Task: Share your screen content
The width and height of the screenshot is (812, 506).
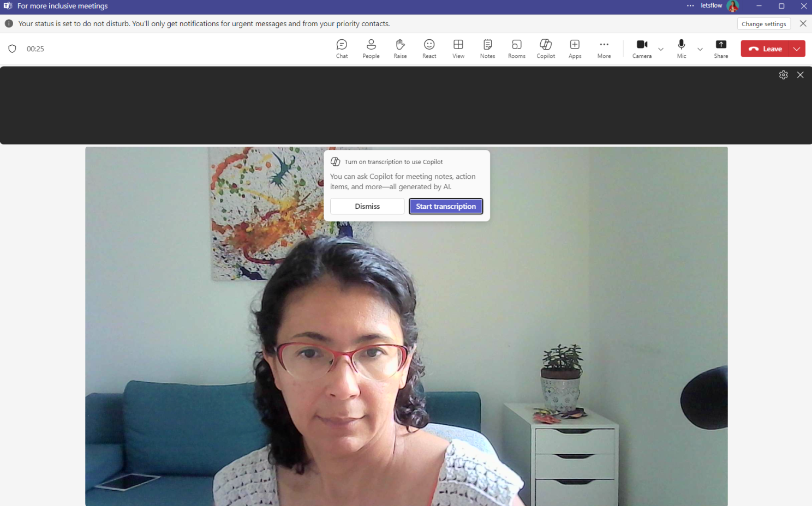Action: pyautogui.click(x=721, y=49)
